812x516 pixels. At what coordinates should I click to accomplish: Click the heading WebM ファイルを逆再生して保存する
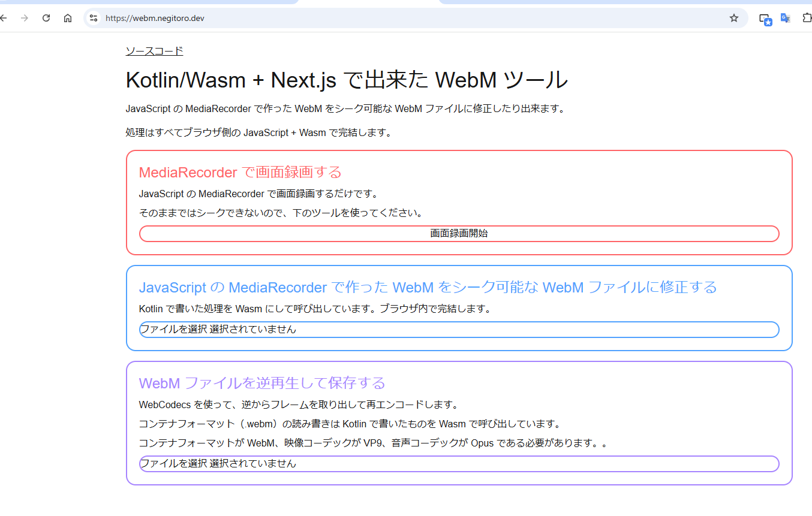261,383
